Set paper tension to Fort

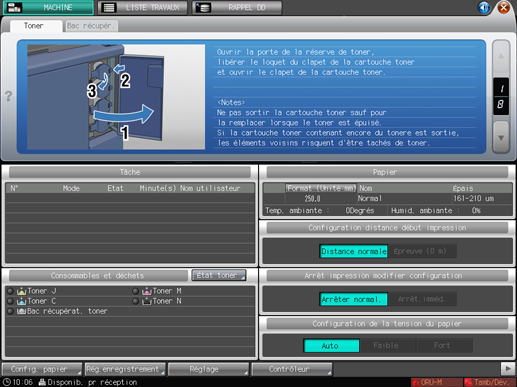coord(444,346)
